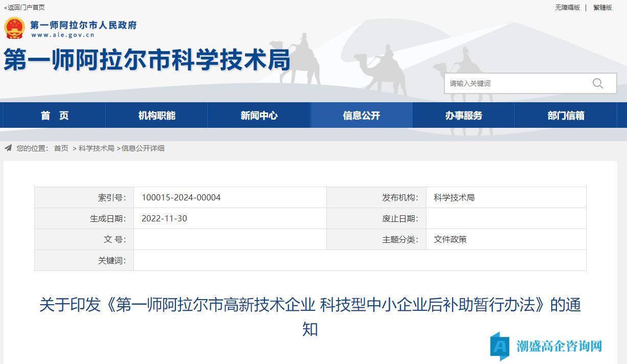Click the 返回门户首页 link
The width and height of the screenshot is (627, 364).
pyautogui.click(x=25, y=7)
